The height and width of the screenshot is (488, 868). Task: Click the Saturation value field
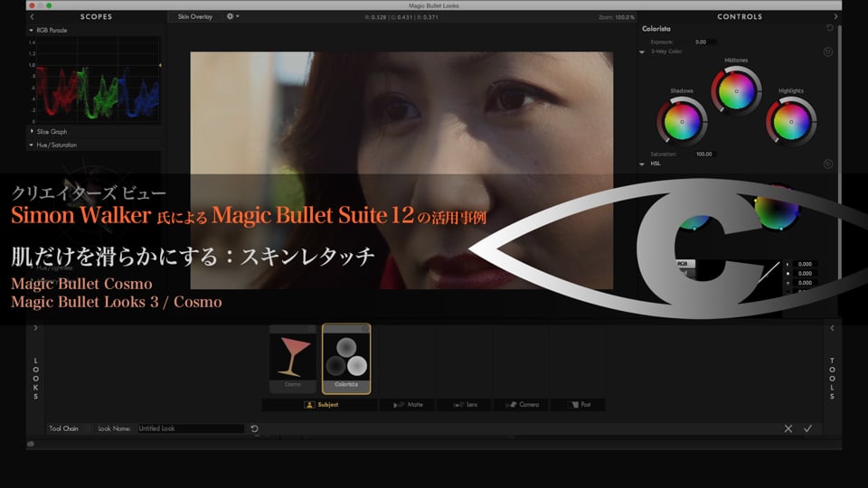point(704,155)
